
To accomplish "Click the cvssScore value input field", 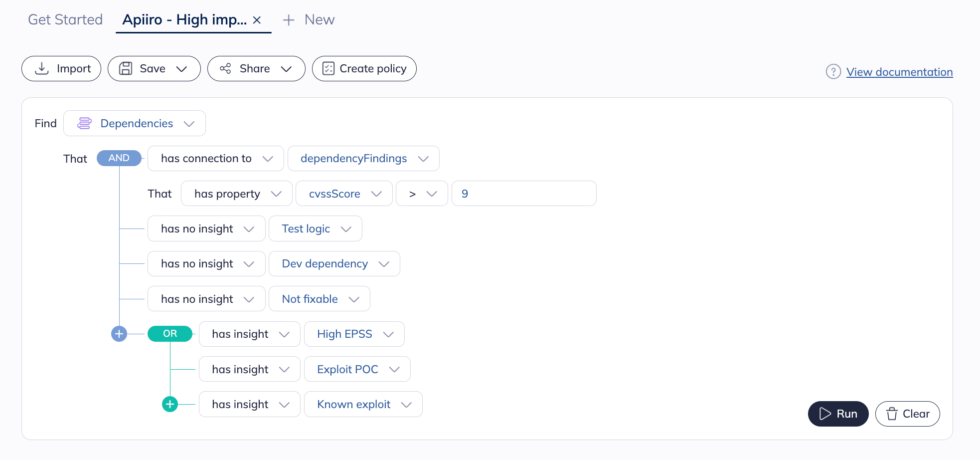I will (523, 194).
